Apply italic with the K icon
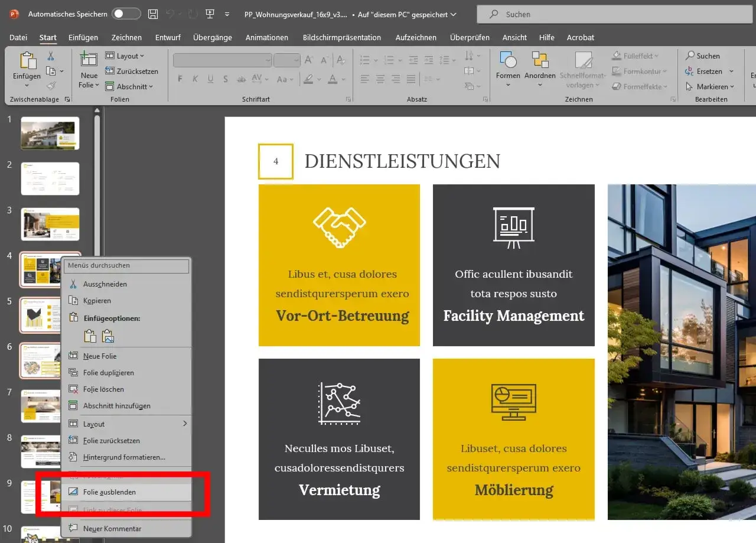756x543 pixels. pyautogui.click(x=195, y=79)
